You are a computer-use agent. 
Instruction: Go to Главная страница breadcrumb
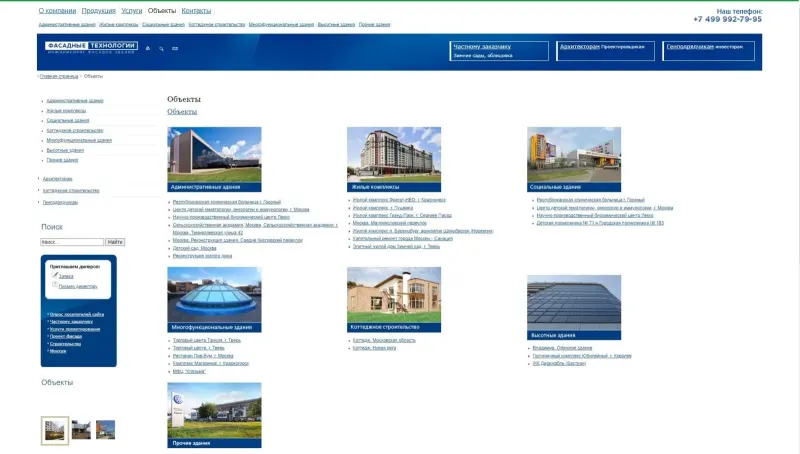tap(59, 76)
